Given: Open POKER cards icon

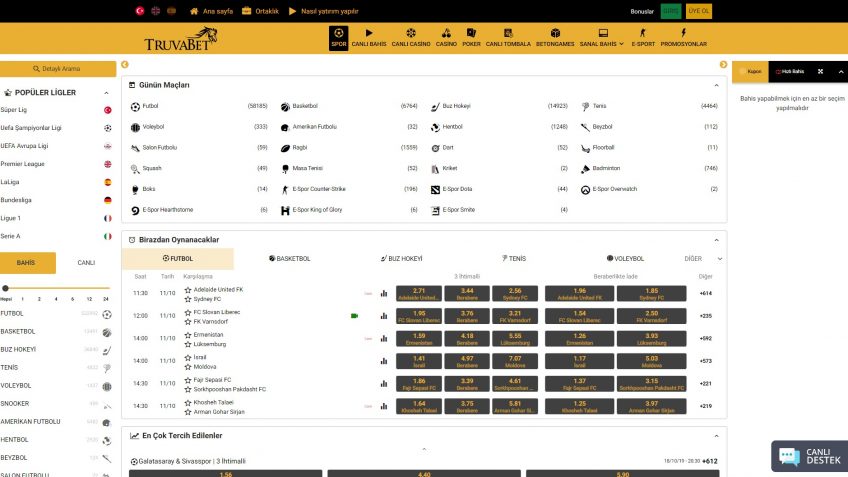Looking at the screenshot, I should click(471, 34).
